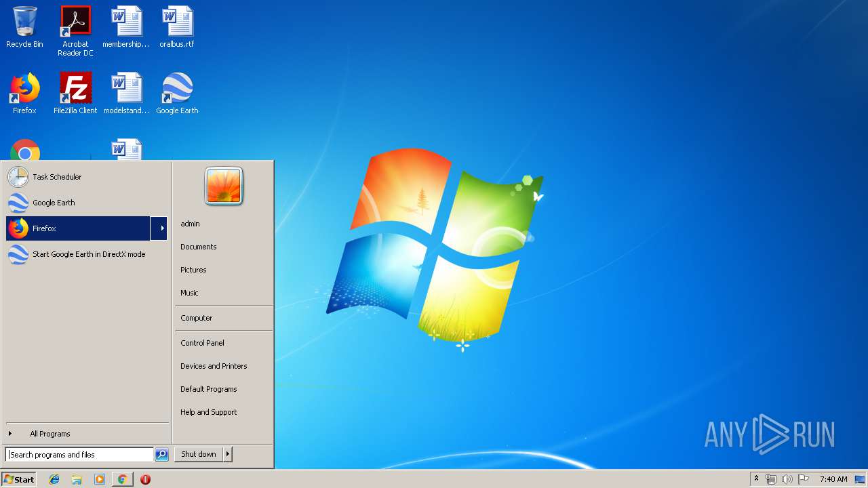Click the Shut down button
Image resolution: width=868 pixels, height=488 pixels.
pos(199,454)
